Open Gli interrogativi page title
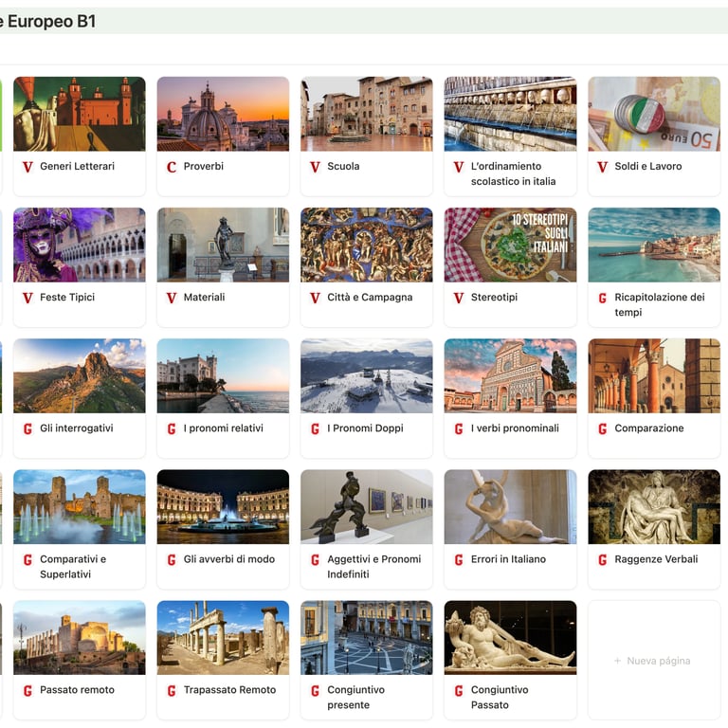 click(77, 428)
